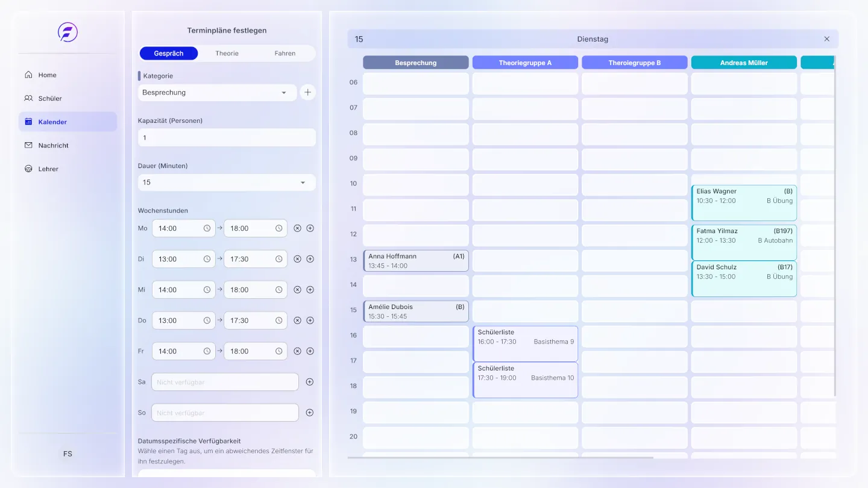Add a new category with plus button
The image size is (868, 488).
tap(308, 93)
